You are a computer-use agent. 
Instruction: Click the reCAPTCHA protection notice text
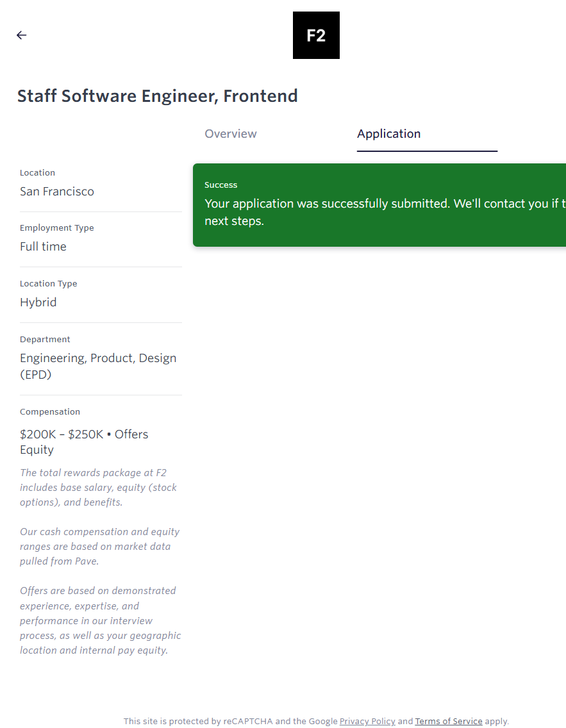(x=230, y=721)
